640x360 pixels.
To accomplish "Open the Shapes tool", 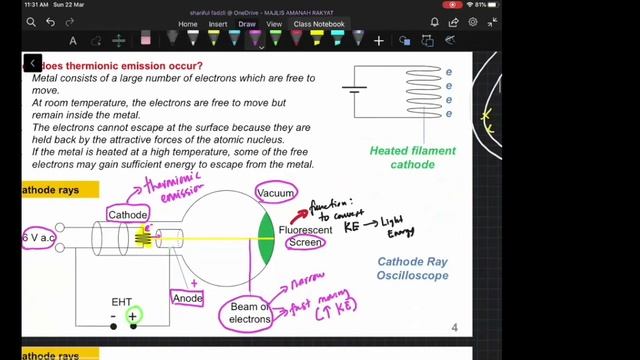I will pyautogui.click(x=404, y=40).
